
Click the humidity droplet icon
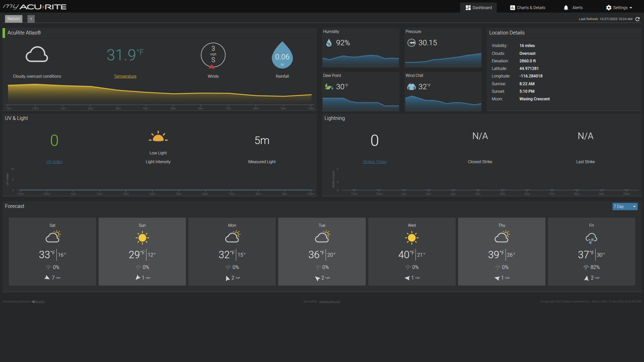pos(329,43)
